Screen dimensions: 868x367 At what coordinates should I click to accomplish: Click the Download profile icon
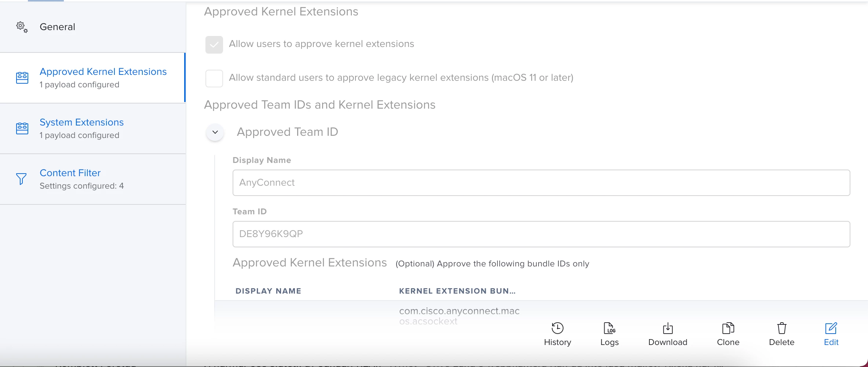(668, 328)
